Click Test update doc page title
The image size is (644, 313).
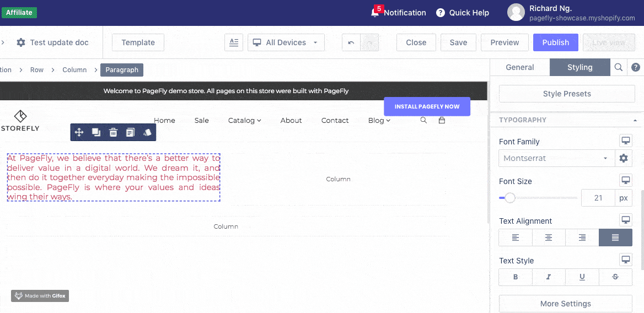(59, 42)
